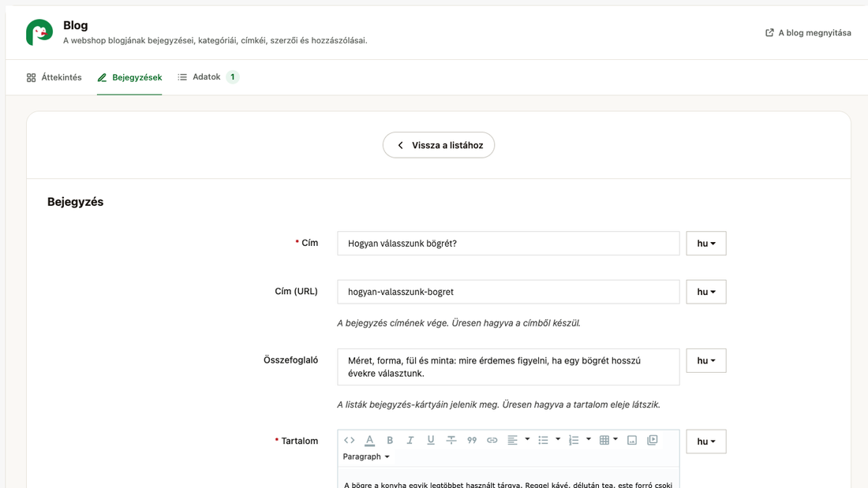Insert a hyperlink via link icon
868x488 pixels.
[x=492, y=441]
